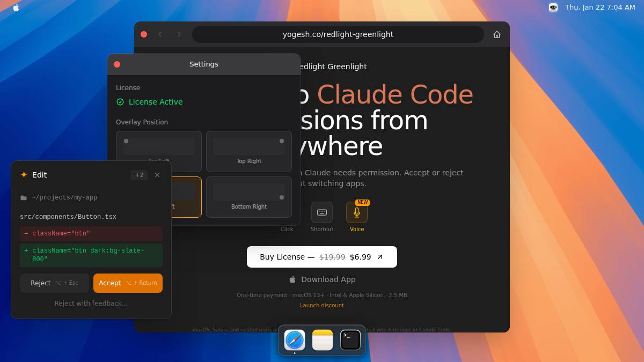The image size is (644, 362).
Task: Click the Shortcut keyboard icon
Action: (321, 212)
